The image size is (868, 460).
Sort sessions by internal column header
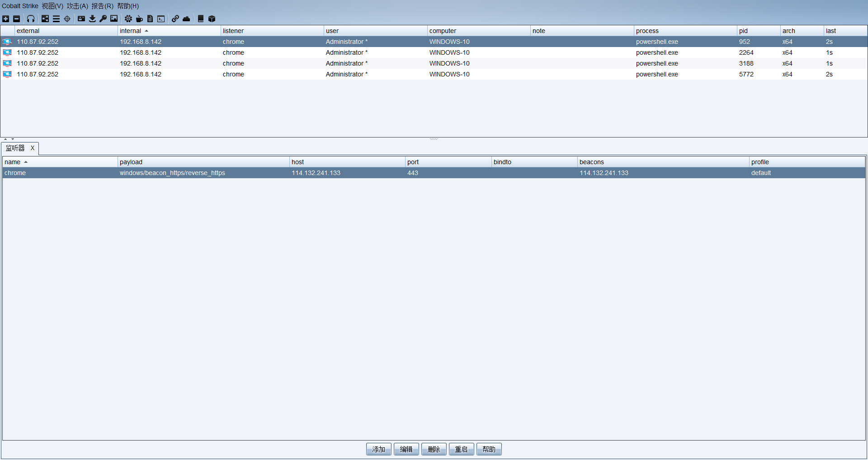(169, 31)
